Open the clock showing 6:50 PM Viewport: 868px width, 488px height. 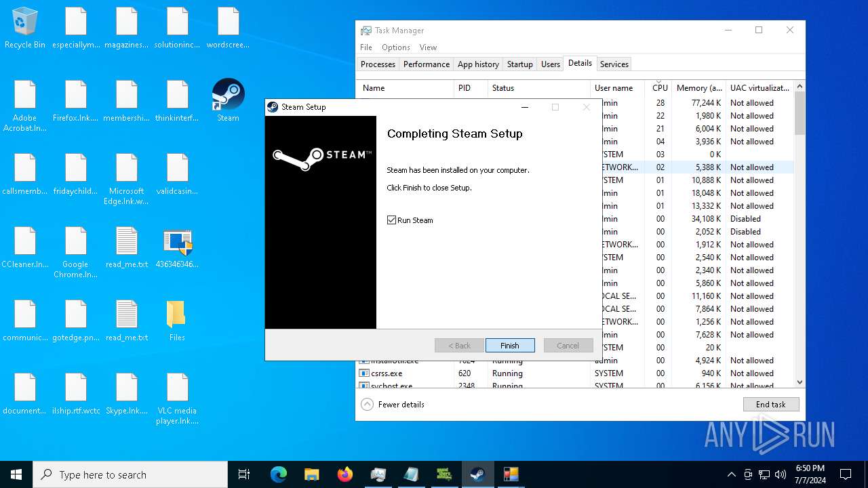pyautogui.click(x=810, y=474)
